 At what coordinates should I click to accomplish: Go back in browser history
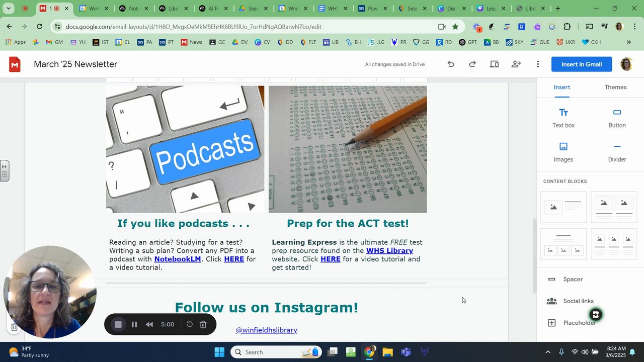(10, 26)
